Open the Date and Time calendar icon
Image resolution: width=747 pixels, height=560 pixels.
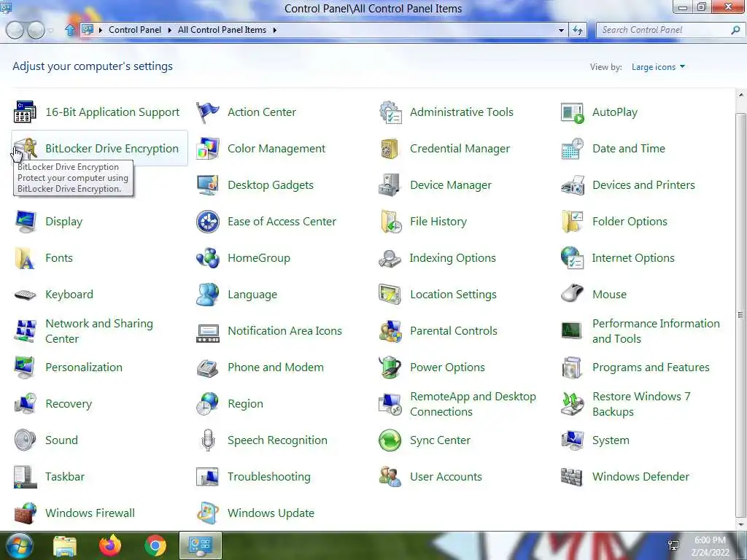(x=572, y=149)
